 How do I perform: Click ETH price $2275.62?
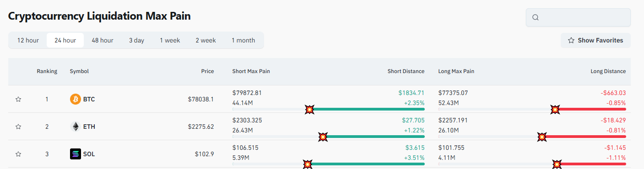201,127
